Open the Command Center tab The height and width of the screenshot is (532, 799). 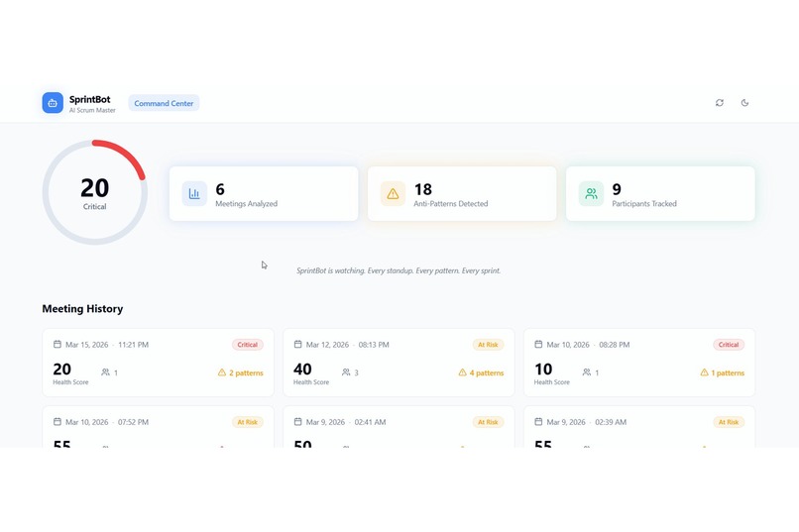coord(164,103)
